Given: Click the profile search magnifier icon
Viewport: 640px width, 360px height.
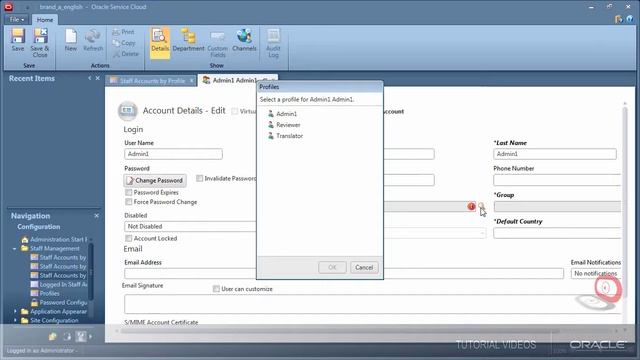Looking at the screenshot, I should [481, 206].
